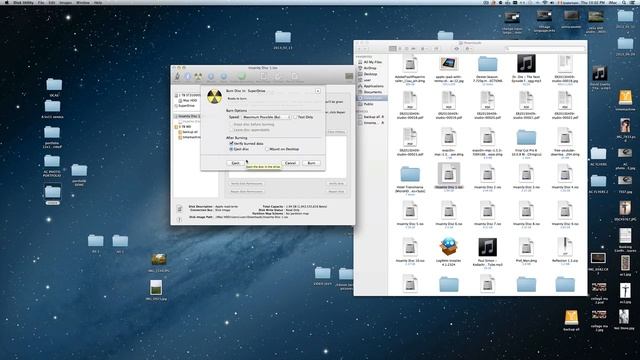Select Mac HDD volume in Disk Utility sidebar
The image size is (640, 360).
[189, 100]
